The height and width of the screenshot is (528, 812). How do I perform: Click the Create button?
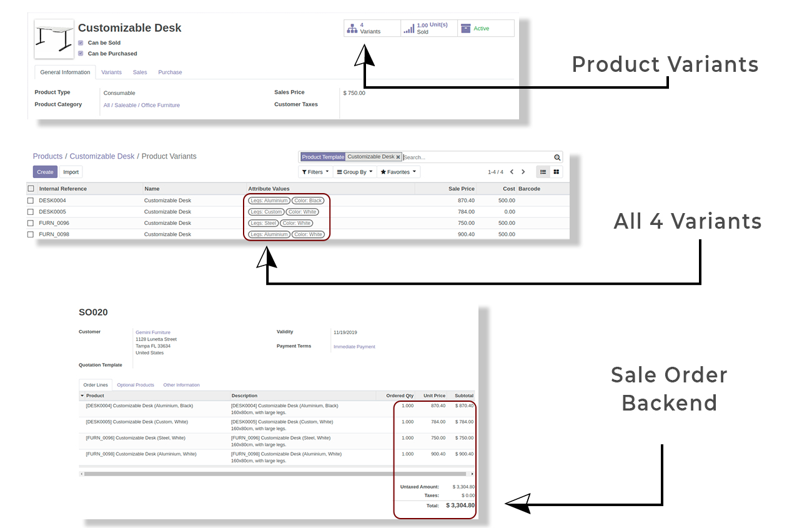click(45, 172)
